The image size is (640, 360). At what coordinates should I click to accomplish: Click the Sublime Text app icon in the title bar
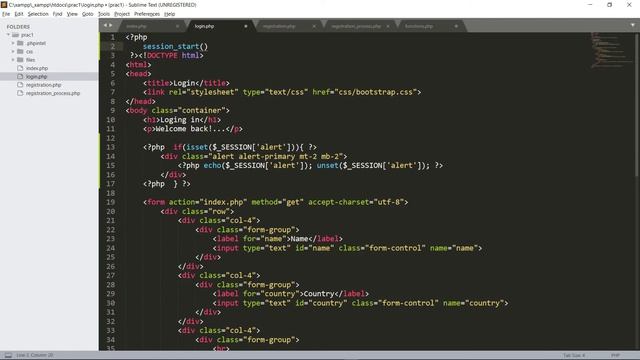pyautogui.click(x=4, y=4)
